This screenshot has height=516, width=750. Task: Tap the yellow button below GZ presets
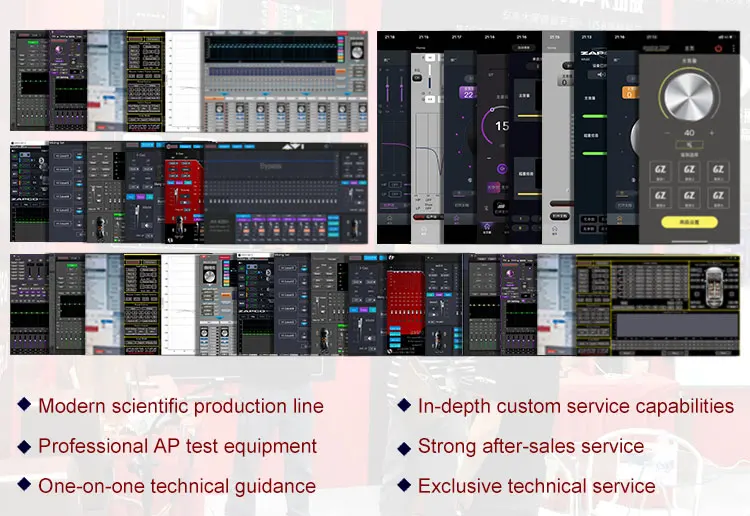[x=688, y=220]
